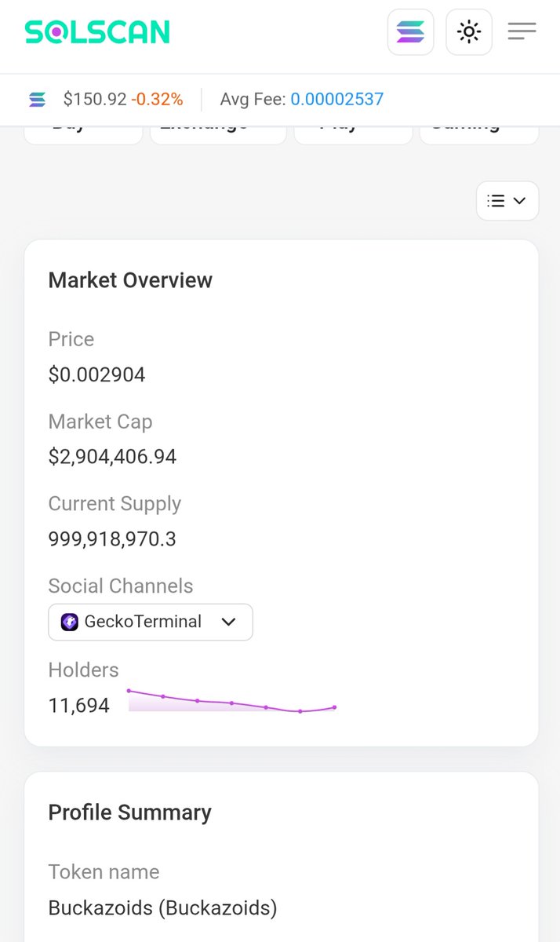Click the Holders count 11,694
Image resolution: width=560 pixels, height=942 pixels.
(79, 706)
